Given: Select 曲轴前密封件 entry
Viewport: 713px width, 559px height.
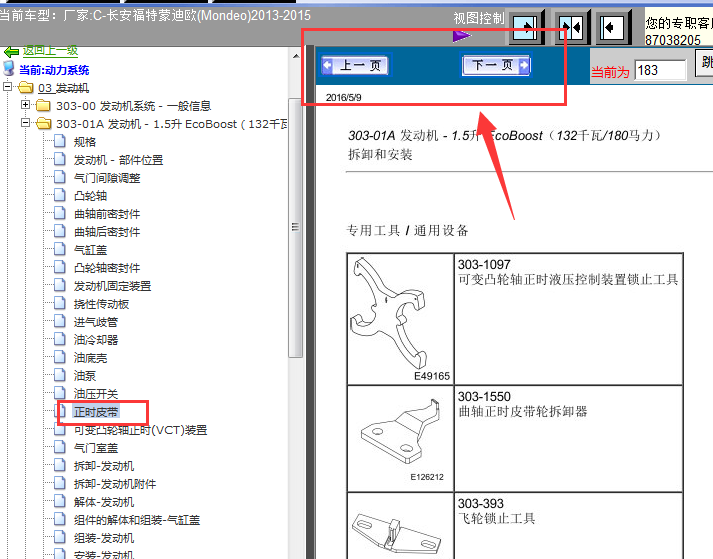Looking at the screenshot, I should click(x=107, y=214).
